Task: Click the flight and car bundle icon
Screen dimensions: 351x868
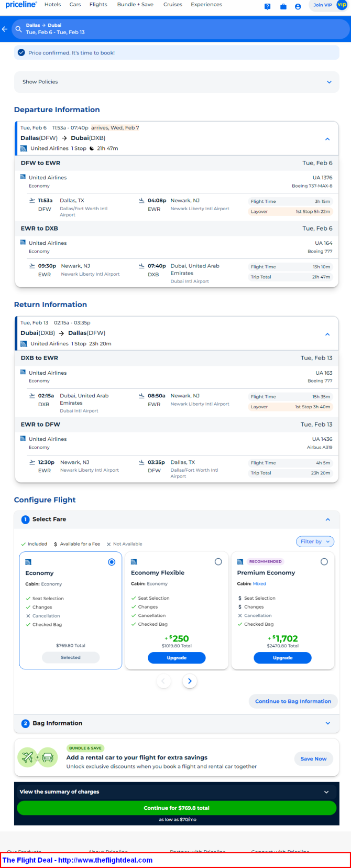Action: tap(37, 757)
